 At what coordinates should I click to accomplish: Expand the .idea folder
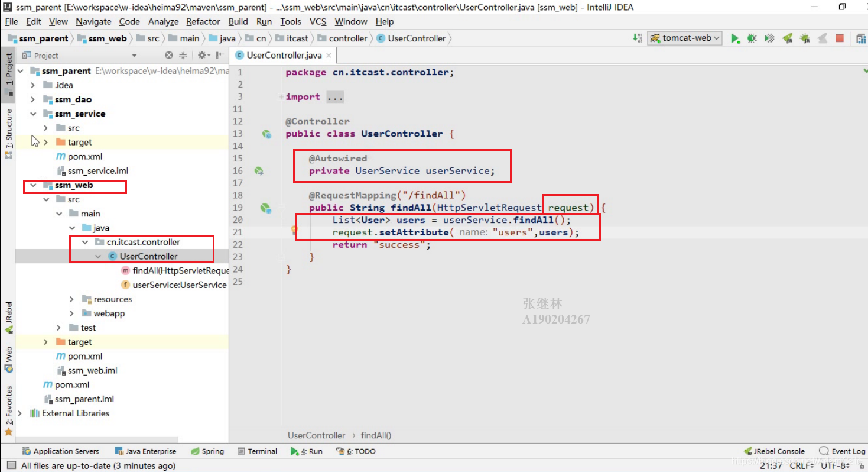[33, 85]
